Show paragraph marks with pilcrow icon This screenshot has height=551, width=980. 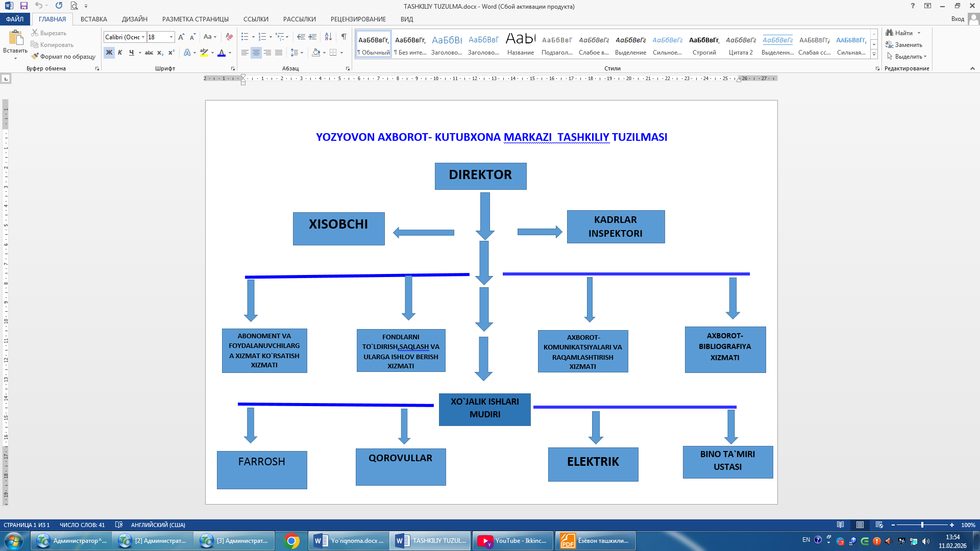tap(344, 37)
